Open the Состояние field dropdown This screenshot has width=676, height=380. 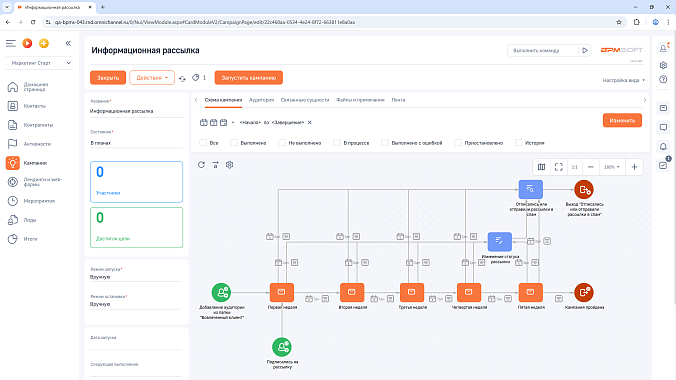tap(136, 143)
